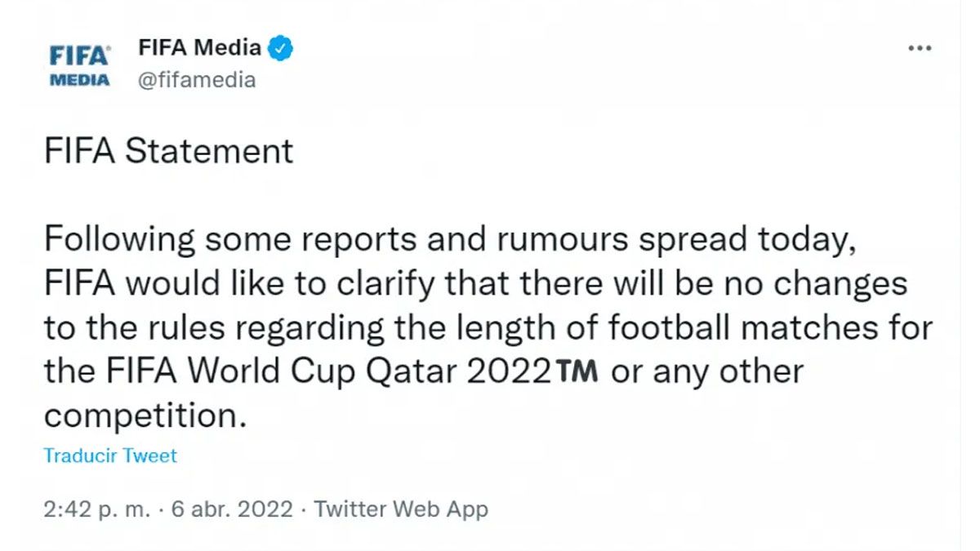Viewport: 980px width, 551px height.
Task: Open the @fifamedia handle link
Action: coord(198,80)
